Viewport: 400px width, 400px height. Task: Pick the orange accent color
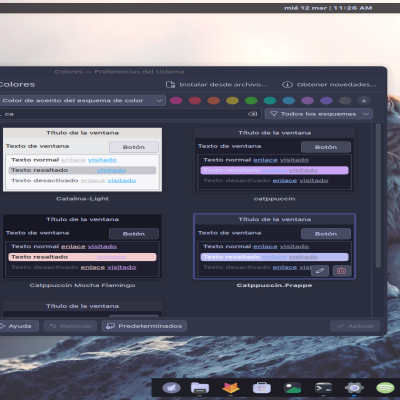[214, 100]
